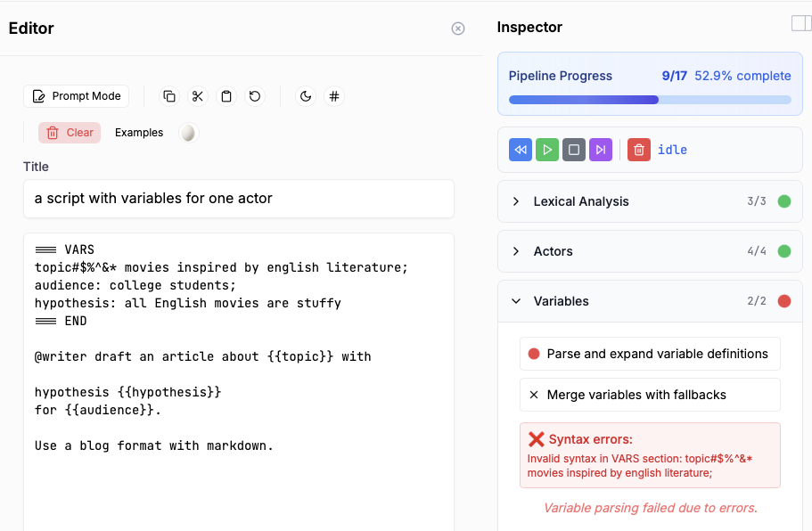Close the Editor panel with the X icon
The height and width of the screenshot is (531, 812).
click(x=458, y=29)
